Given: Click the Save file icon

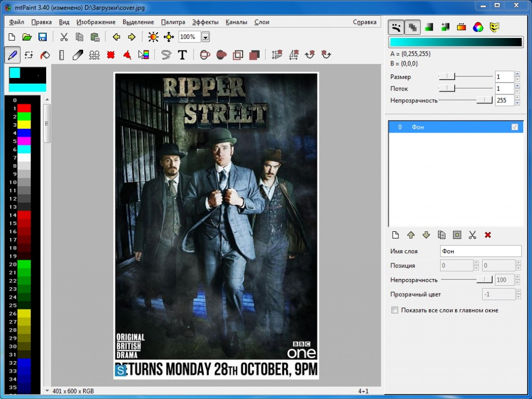Looking at the screenshot, I should (x=43, y=37).
